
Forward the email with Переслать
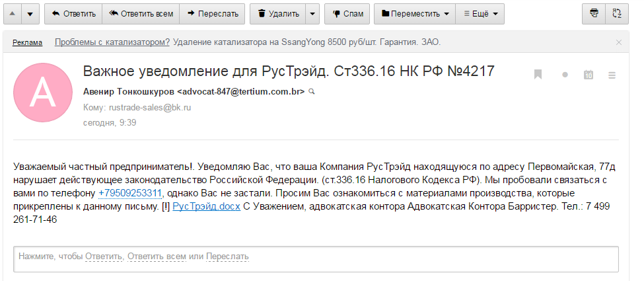coord(212,14)
